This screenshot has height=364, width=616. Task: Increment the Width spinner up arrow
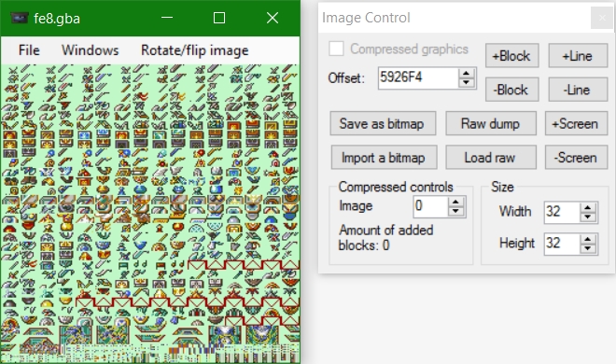[588, 207]
